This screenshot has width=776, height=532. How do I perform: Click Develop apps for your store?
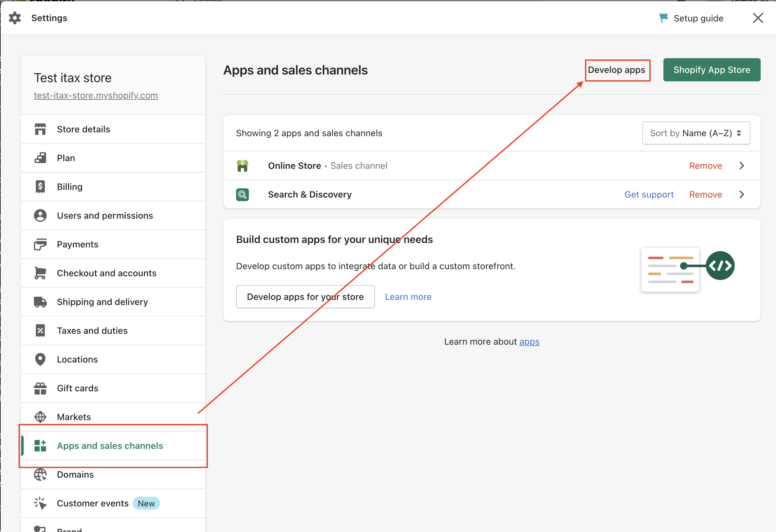click(305, 297)
